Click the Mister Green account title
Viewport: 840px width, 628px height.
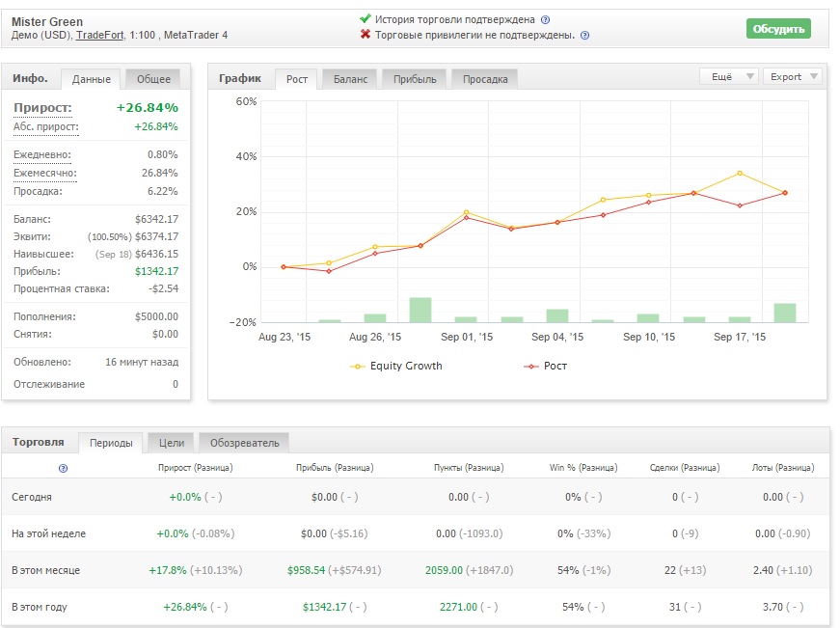pyautogui.click(x=47, y=22)
